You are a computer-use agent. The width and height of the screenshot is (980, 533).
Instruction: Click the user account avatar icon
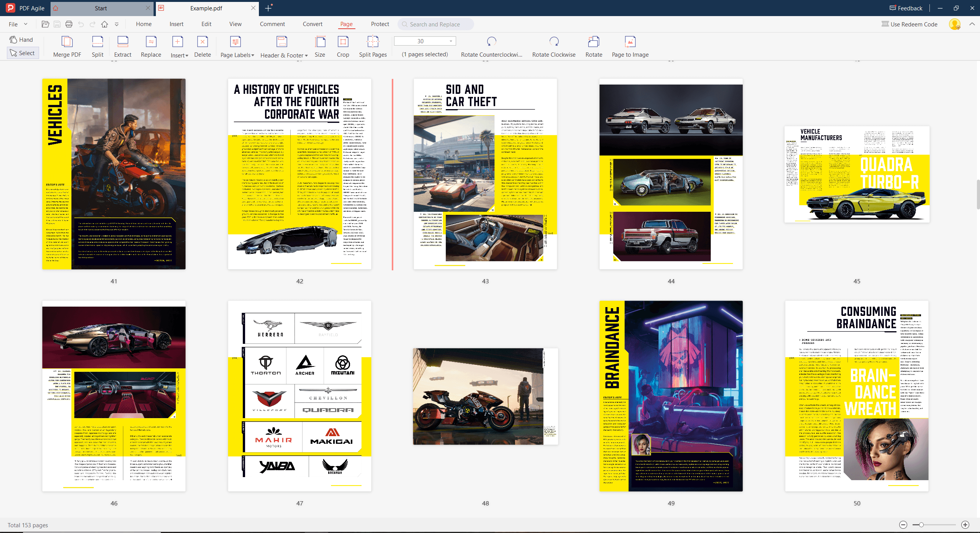[954, 24]
